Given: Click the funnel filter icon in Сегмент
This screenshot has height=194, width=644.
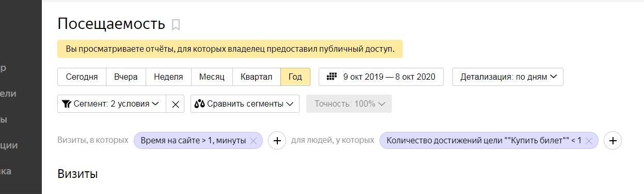Looking at the screenshot, I should [66, 104].
